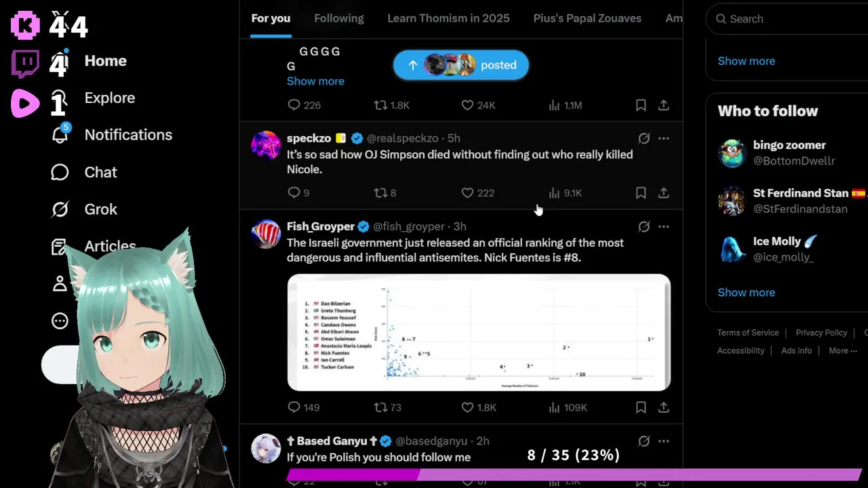View analytics of the speckzo post
Image resolution: width=868 pixels, height=488 pixels.
pos(565,193)
